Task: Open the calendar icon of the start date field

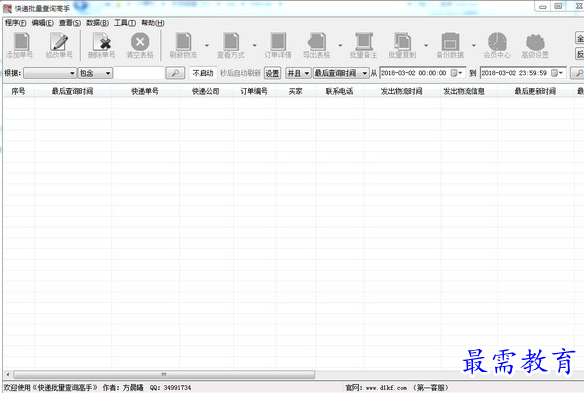Action: 454,73
